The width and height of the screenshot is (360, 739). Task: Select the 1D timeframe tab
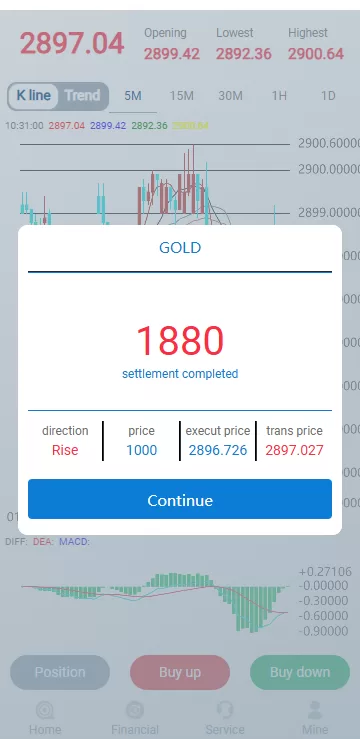[328, 96]
